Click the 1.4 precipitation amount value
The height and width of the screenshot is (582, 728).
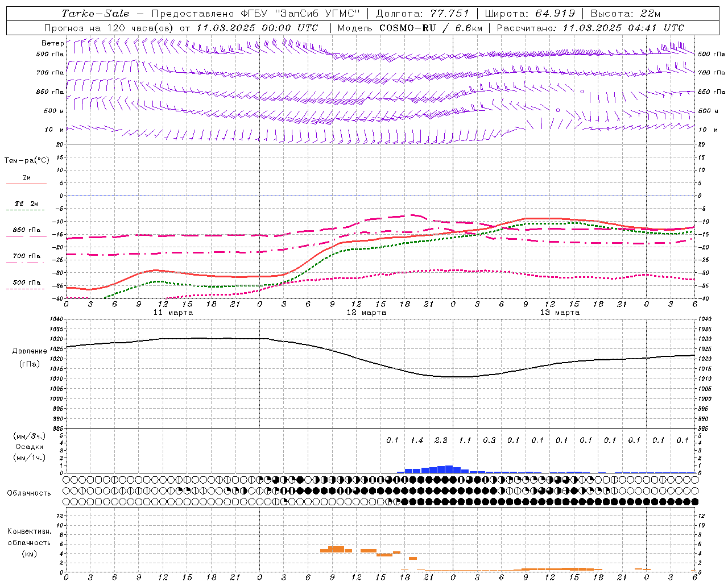click(417, 440)
